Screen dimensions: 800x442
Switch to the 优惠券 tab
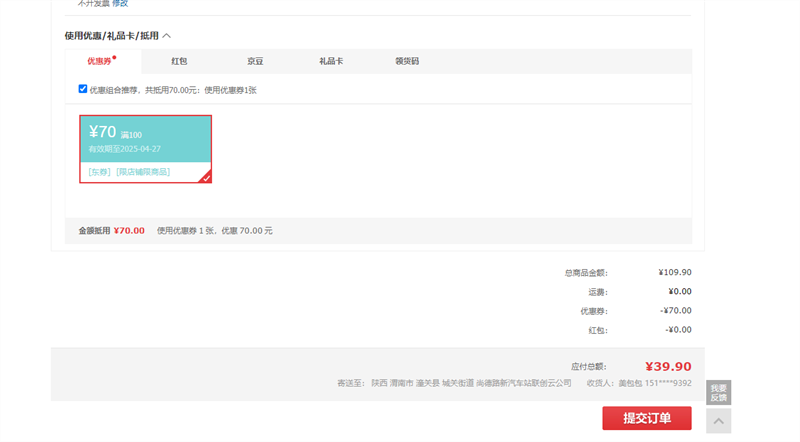coord(100,61)
